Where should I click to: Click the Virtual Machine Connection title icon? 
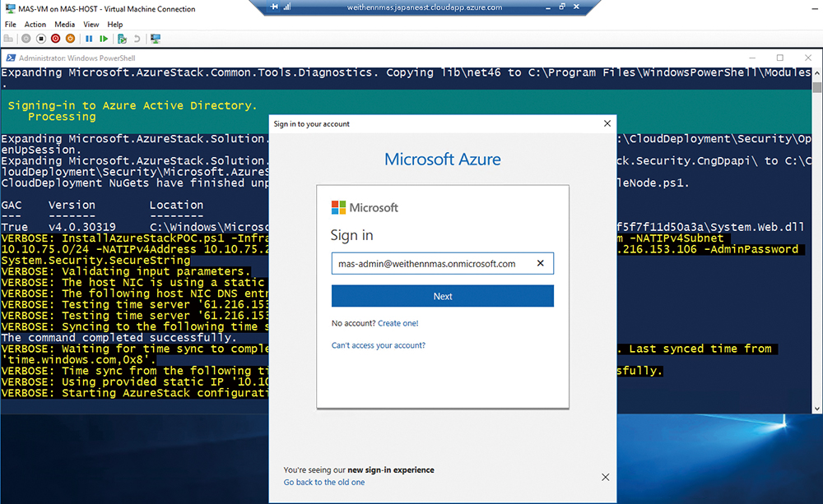(x=9, y=9)
